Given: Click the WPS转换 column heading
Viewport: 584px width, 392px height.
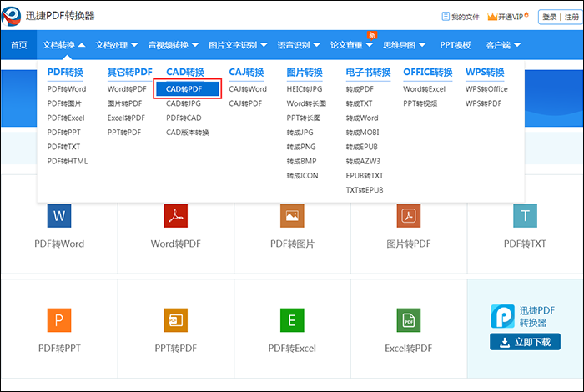Looking at the screenshot, I should [485, 72].
